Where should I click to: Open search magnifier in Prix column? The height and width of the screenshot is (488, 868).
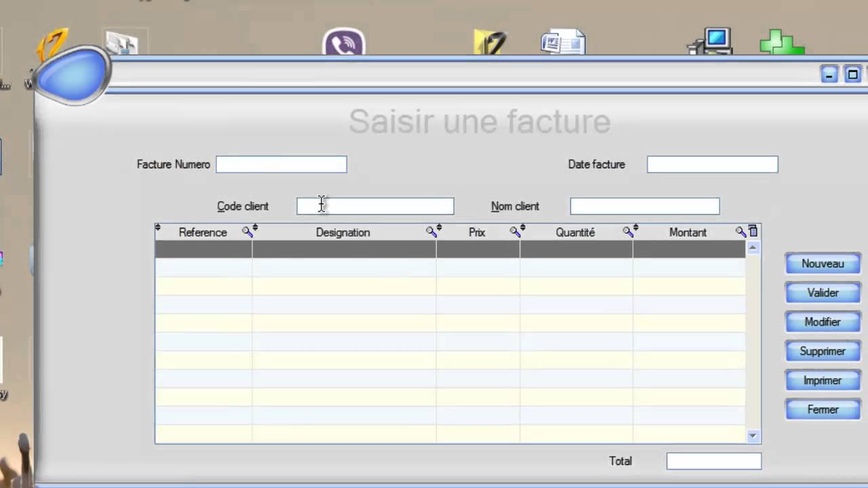point(515,232)
